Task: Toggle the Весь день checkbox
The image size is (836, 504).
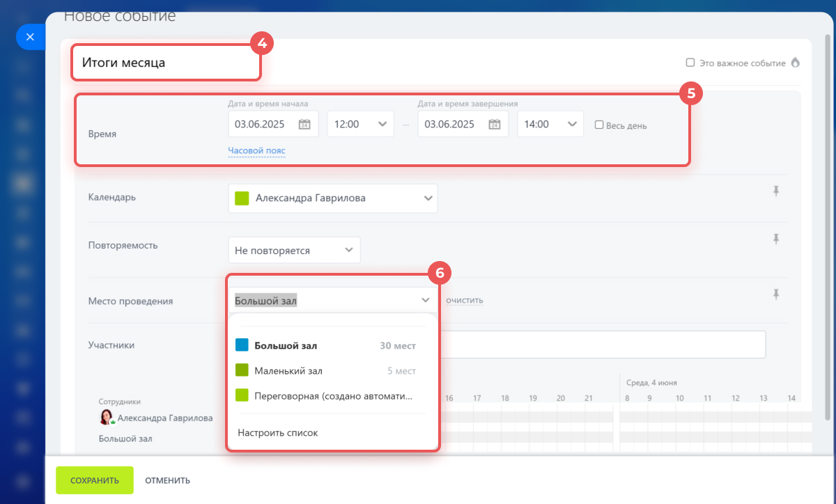Action: [x=598, y=125]
